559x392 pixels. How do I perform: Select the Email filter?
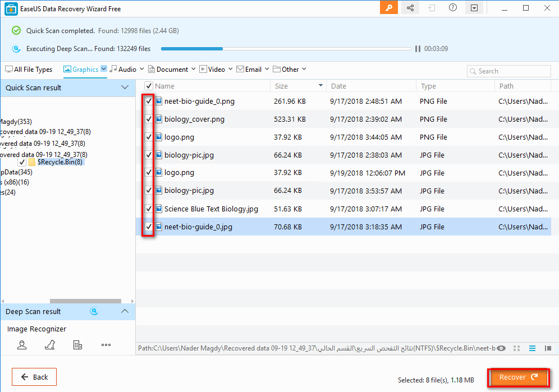[x=249, y=70]
